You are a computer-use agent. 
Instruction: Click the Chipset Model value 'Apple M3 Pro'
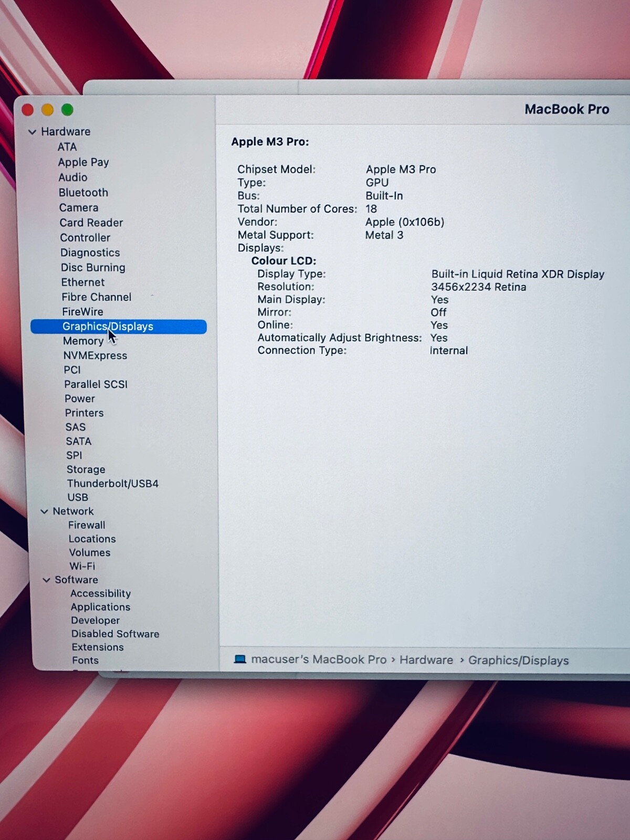(x=401, y=170)
